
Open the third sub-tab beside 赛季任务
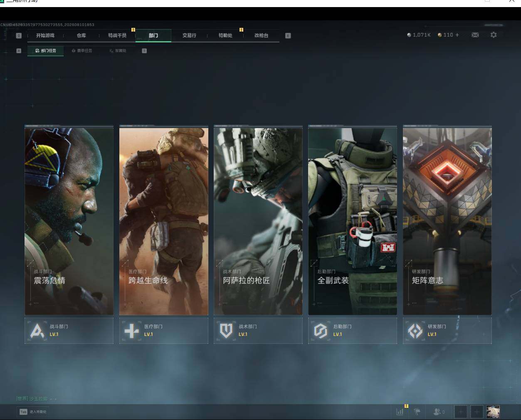pos(118,51)
